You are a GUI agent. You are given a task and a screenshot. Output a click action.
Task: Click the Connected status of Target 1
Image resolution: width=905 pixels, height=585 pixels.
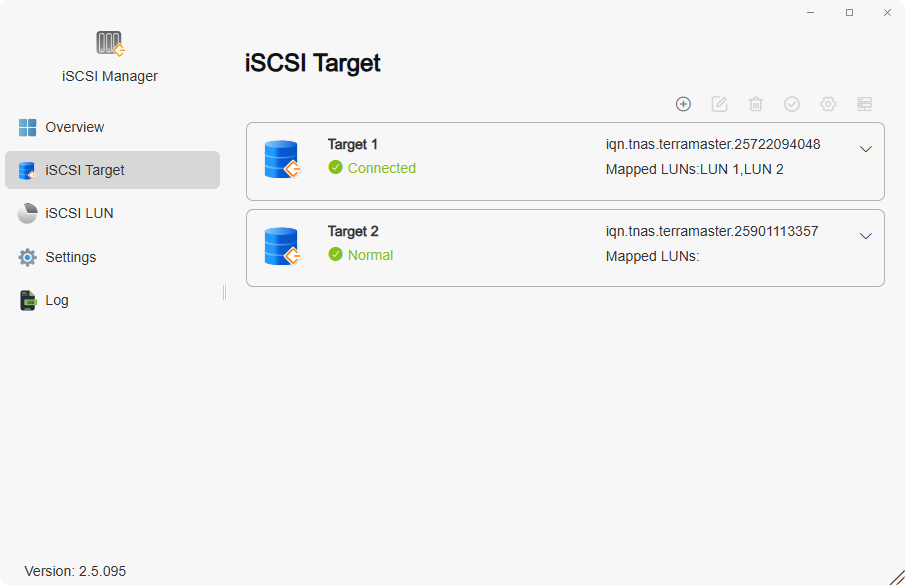(372, 168)
